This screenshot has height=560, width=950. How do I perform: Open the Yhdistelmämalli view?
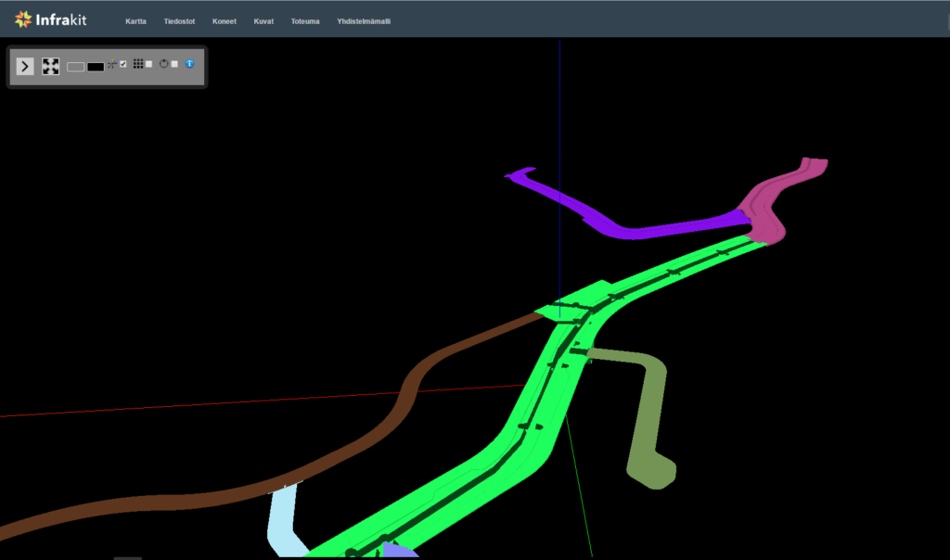pos(366,20)
